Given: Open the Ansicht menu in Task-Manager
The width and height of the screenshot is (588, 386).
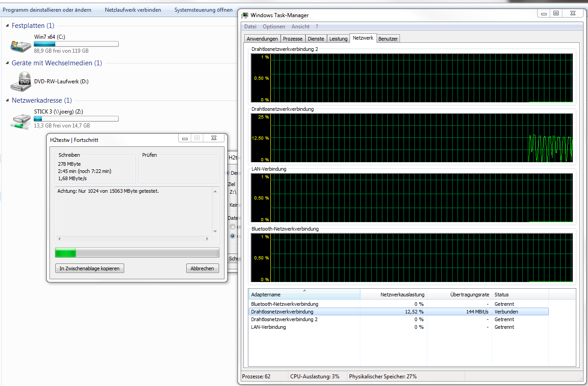Looking at the screenshot, I should coord(300,27).
